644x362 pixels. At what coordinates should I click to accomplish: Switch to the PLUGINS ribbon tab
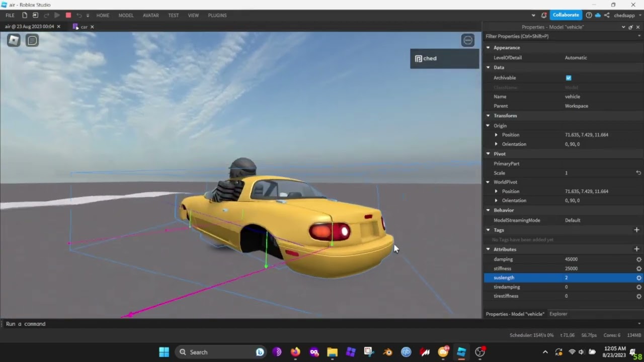[217, 15]
